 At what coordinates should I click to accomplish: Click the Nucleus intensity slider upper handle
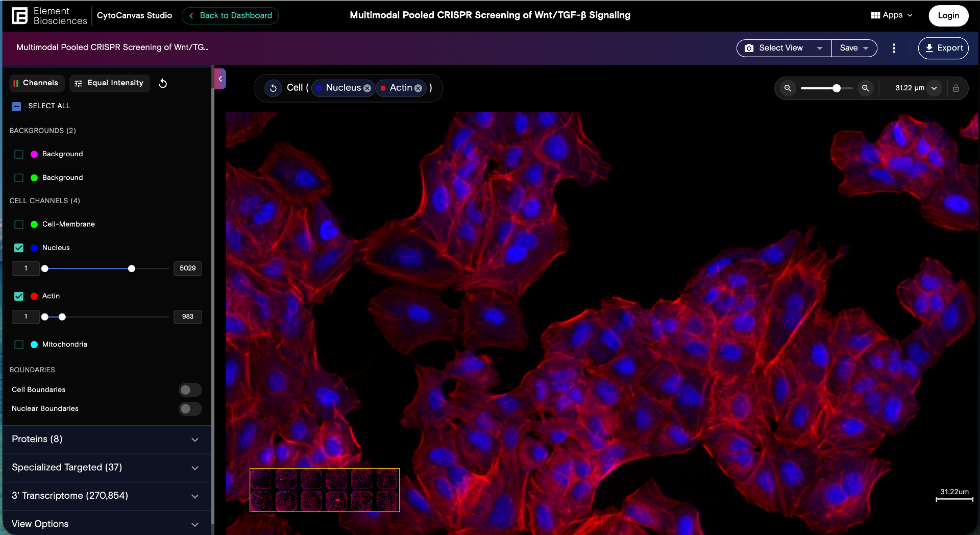(x=132, y=269)
